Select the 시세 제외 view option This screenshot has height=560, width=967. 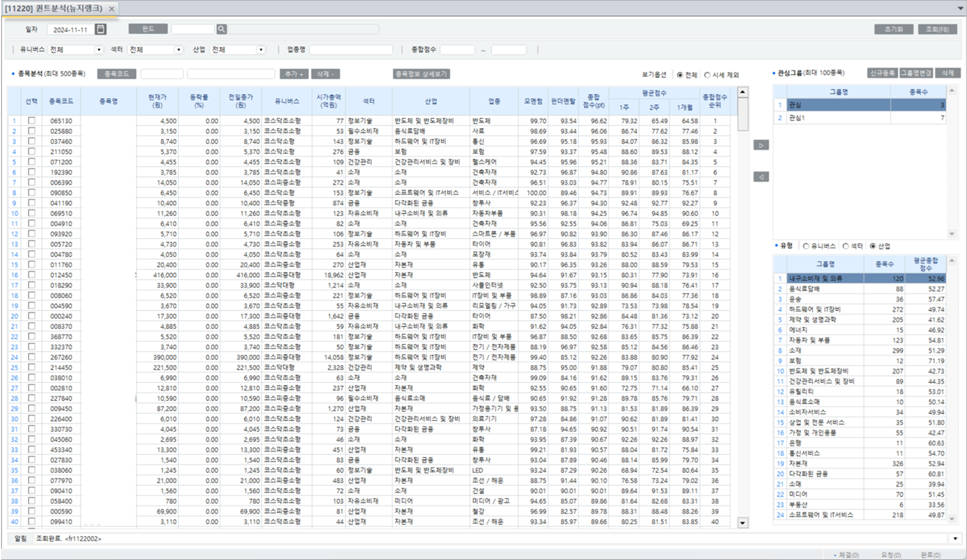click(x=707, y=75)
